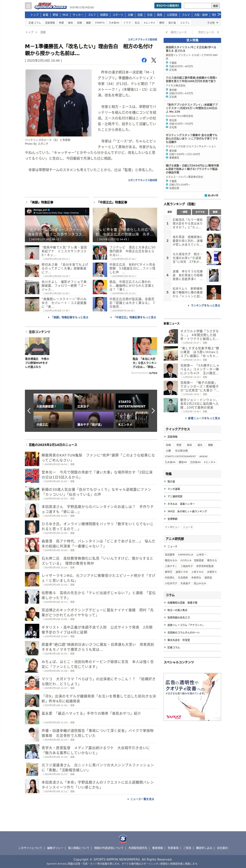Open 落合博満氏 recommended content thumbnail
Screen dimensions: 246x868
37,346
